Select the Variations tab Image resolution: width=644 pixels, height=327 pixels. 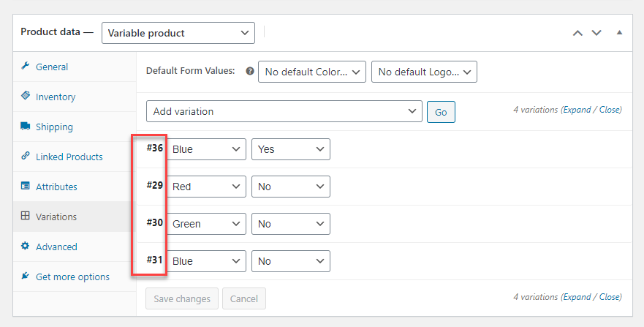click(x=75, y=217)
